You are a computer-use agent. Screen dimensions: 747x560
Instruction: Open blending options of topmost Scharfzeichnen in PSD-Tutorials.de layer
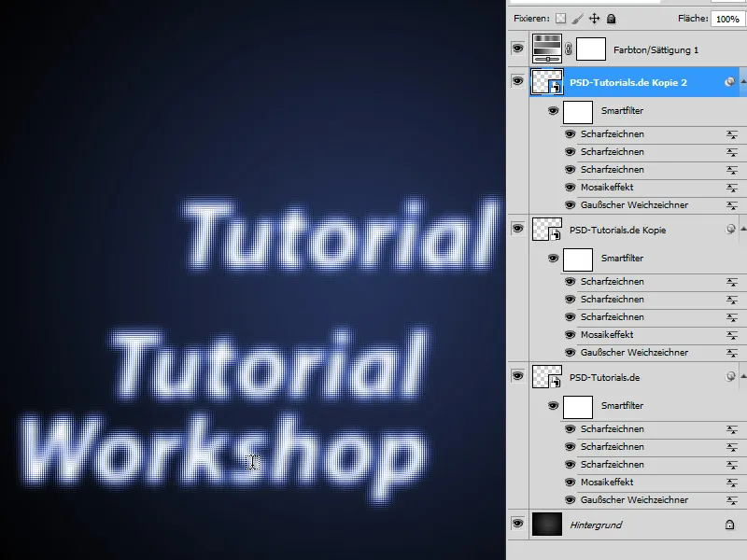click(x=732, y=430)
